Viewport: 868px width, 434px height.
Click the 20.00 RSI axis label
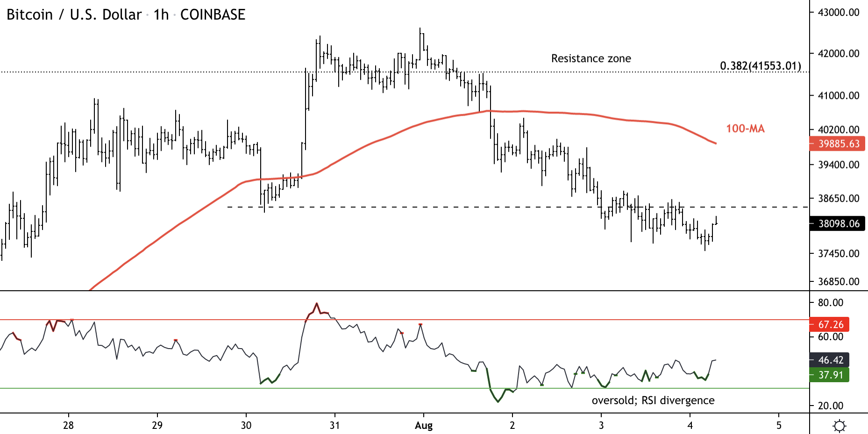click(831, 406)
